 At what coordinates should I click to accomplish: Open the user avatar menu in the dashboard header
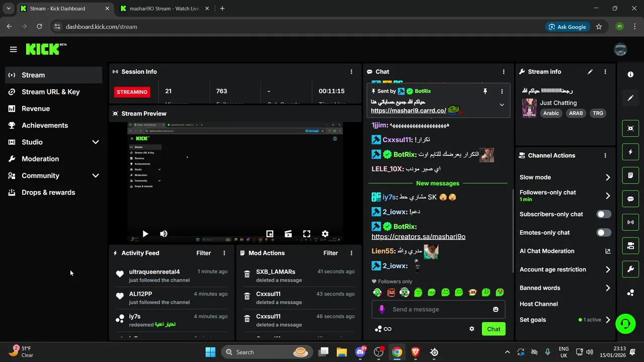tap(620, 49)
